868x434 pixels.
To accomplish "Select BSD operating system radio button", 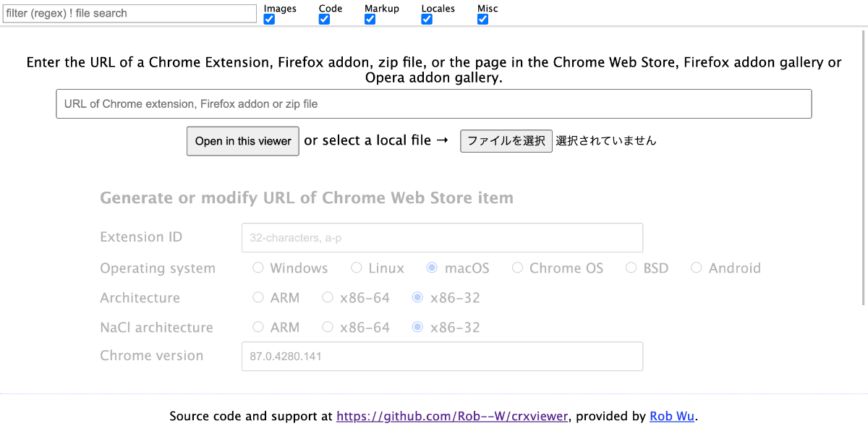I will 631,268.
